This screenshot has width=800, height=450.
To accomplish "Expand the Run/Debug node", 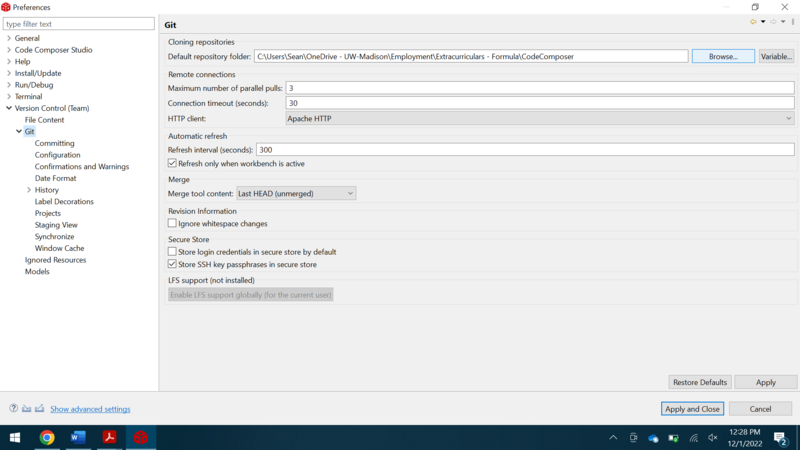I will point(9,85).
